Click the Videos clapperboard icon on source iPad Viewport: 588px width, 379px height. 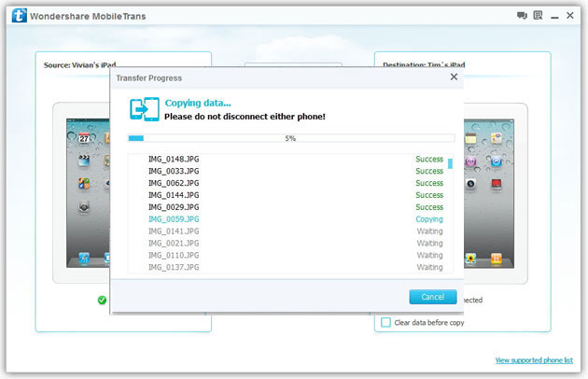point(84,161)
